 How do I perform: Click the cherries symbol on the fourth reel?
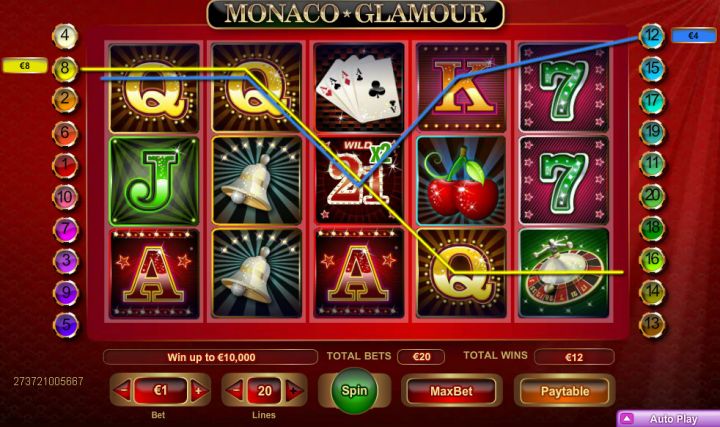tap(462, 180)
